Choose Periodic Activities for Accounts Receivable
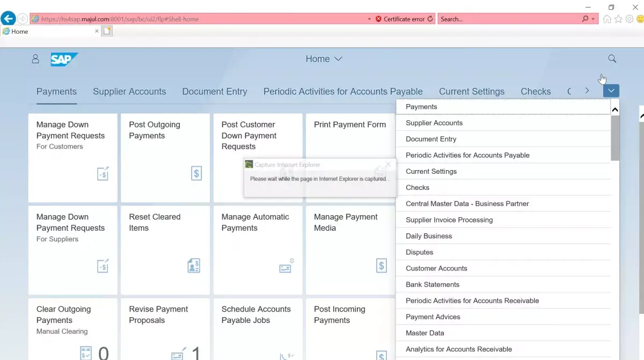 pos(503,300)
